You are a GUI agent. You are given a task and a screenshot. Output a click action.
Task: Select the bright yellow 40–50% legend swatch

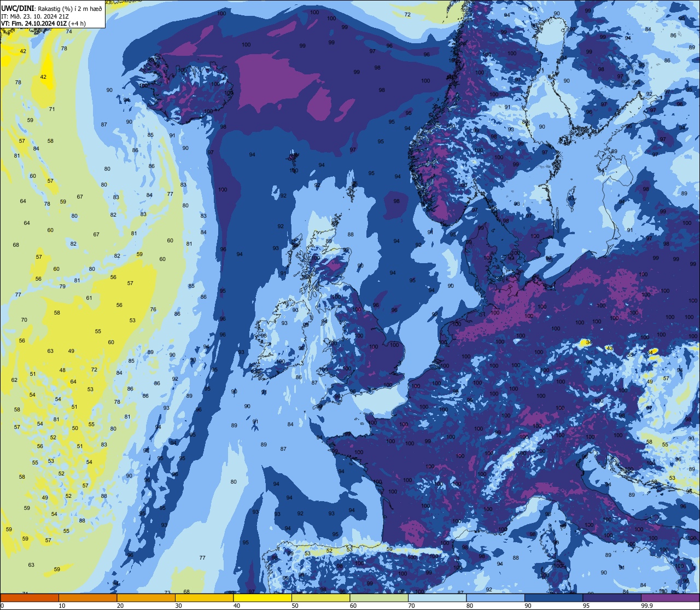coord(262,597)
